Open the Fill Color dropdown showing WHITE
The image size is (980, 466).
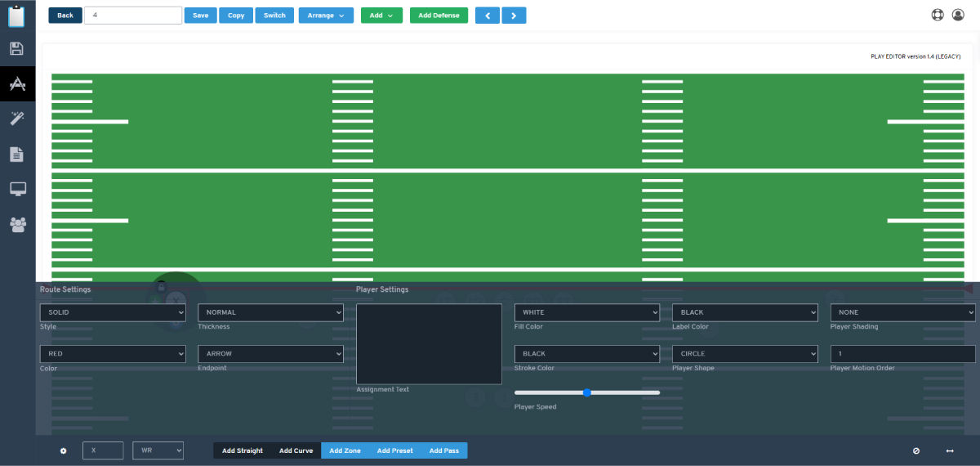(587, 312)
